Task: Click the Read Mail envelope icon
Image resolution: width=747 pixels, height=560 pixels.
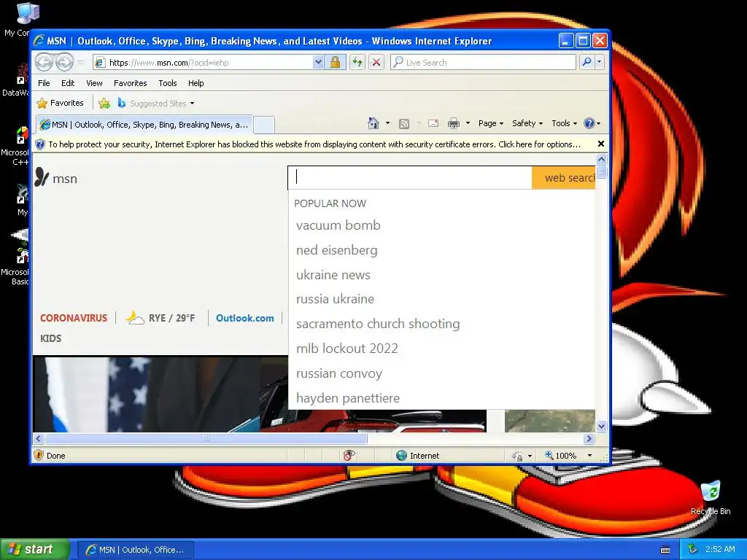Action: [433, 123]
